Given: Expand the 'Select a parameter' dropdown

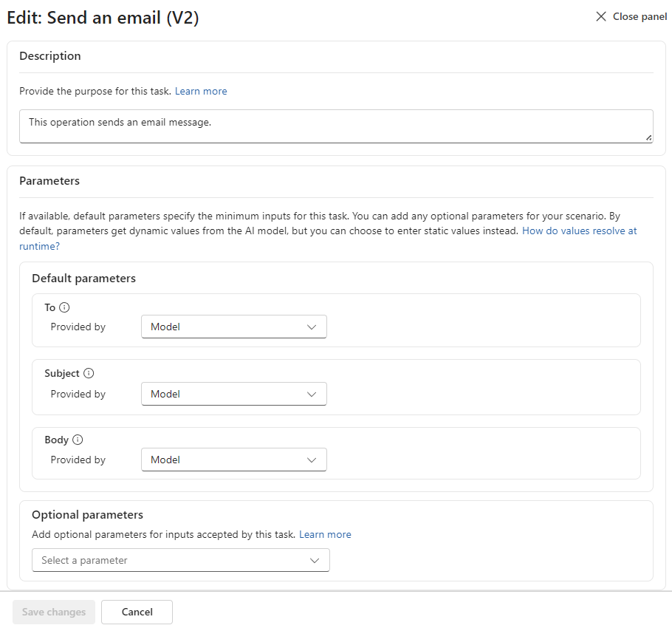Looking at the screenshot, I should pyautogui.click(x=181, y=560).
